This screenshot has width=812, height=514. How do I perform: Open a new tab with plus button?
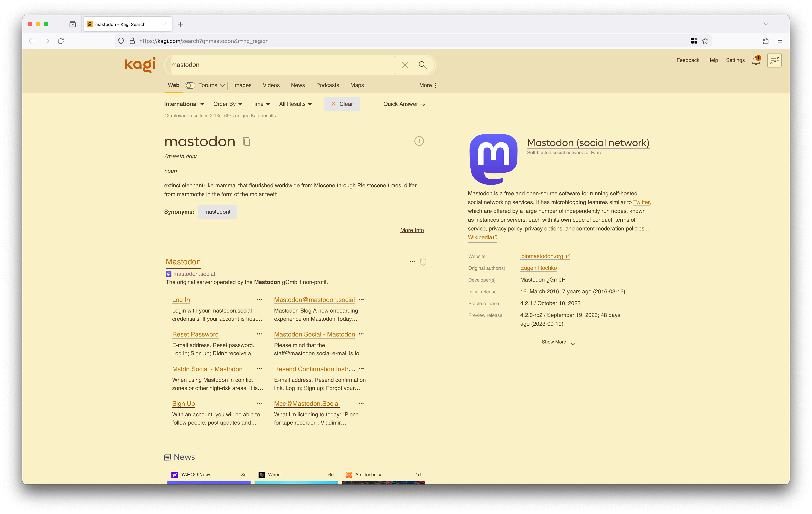[x=180, y=24]
